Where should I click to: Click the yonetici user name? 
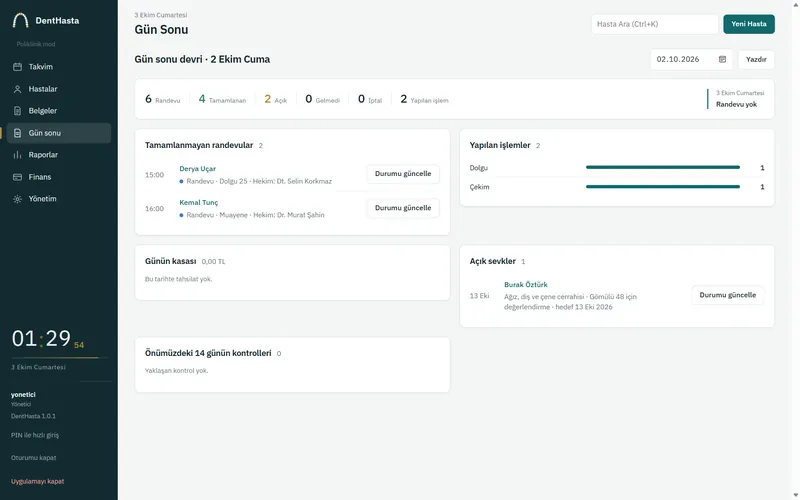(23, 394)
